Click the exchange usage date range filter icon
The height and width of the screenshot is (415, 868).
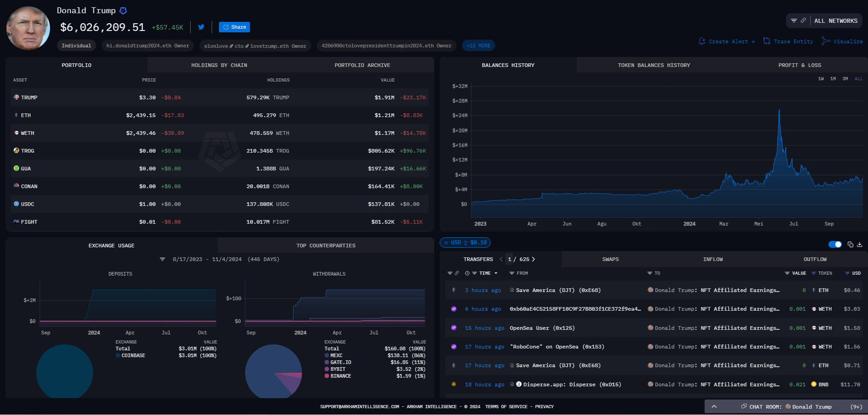[162, 259]
